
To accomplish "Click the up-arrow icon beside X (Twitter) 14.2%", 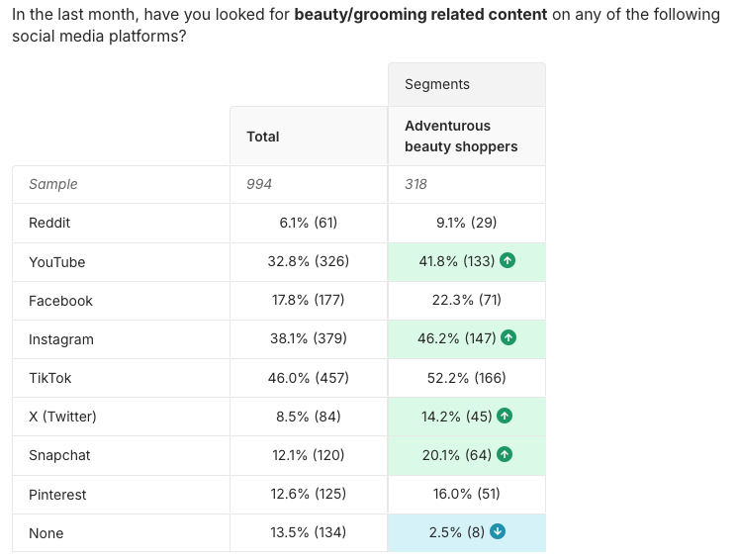I will (505, 417).
